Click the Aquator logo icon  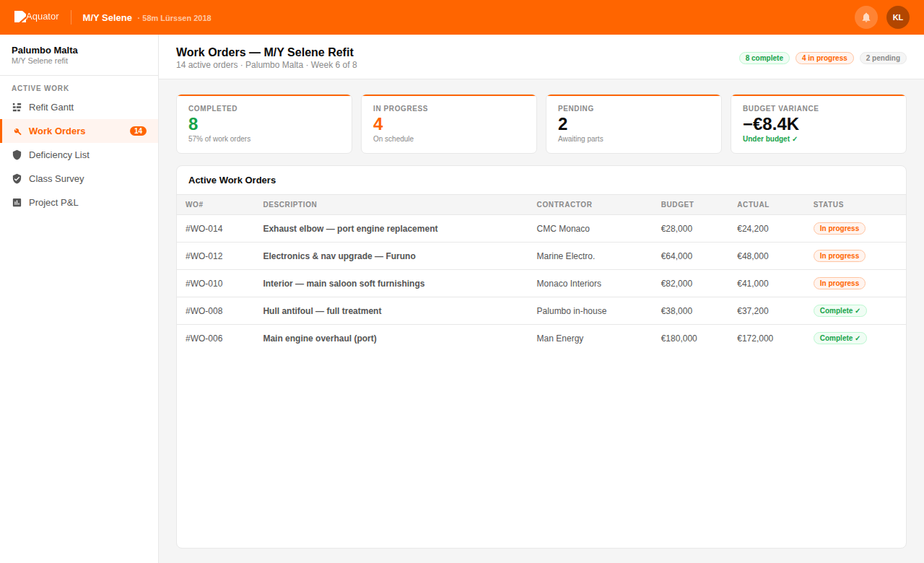point(20,17)
